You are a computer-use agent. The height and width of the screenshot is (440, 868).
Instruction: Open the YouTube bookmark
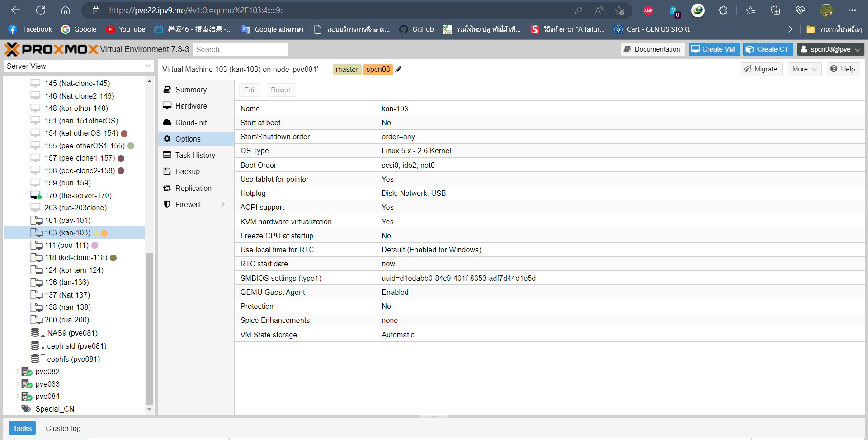click(125, 29)
